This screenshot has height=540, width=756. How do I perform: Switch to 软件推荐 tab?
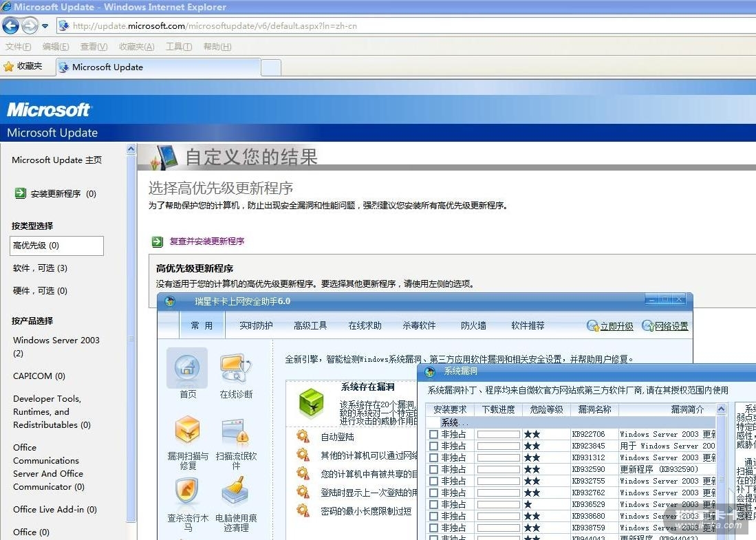[x=528, y=326]
